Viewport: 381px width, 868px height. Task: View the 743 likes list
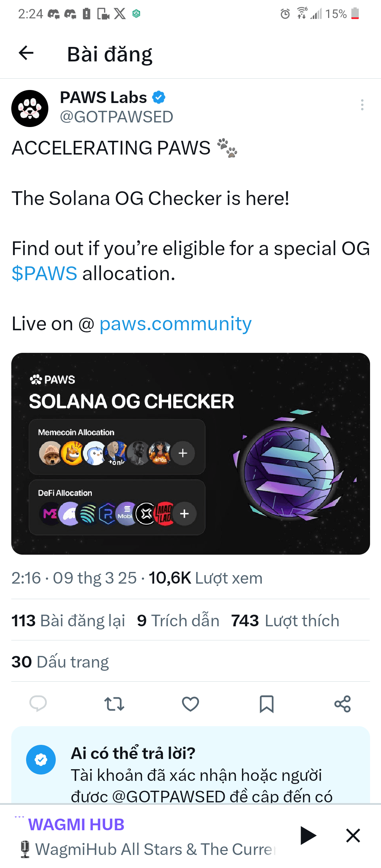click(x=285, y=621)
